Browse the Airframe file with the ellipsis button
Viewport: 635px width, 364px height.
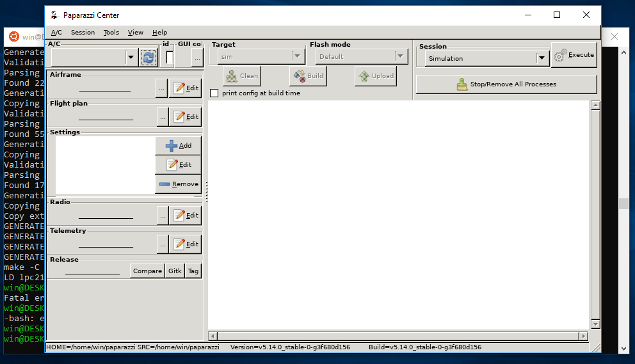161,88
